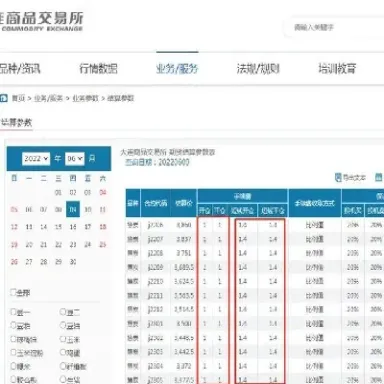
Task: Click the 短线开仓 column header
Action: [242, 211]
